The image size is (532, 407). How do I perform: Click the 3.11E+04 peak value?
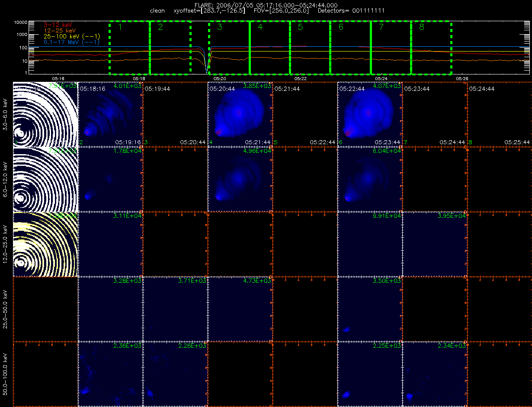128,216
